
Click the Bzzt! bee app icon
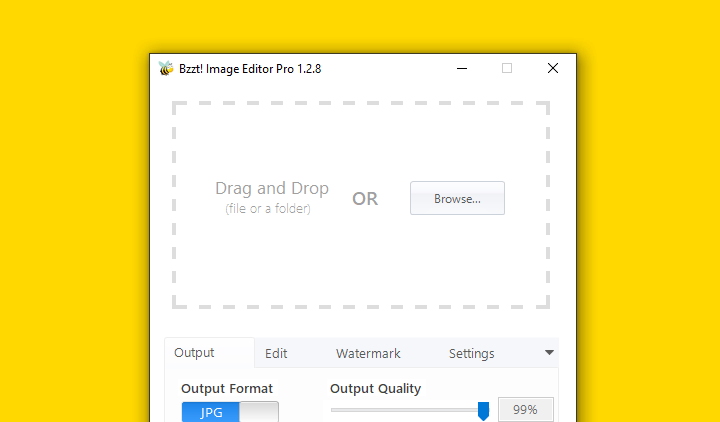click(x=166, y=68)
